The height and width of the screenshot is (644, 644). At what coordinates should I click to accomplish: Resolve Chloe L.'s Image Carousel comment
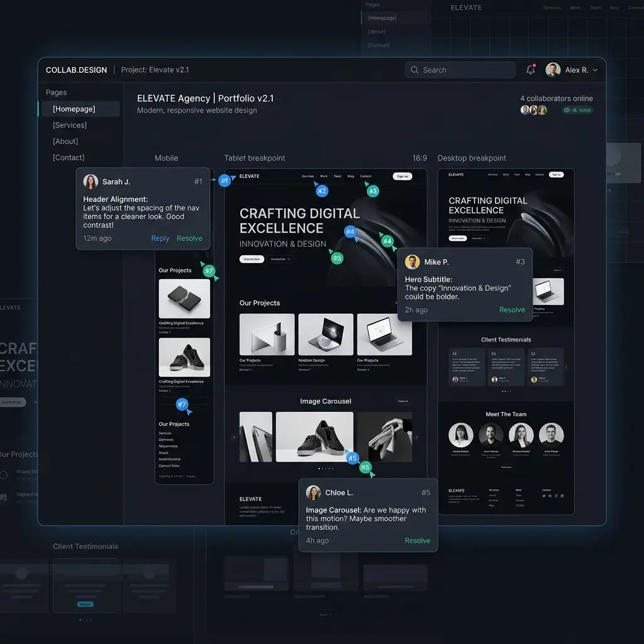coord(418,540)
